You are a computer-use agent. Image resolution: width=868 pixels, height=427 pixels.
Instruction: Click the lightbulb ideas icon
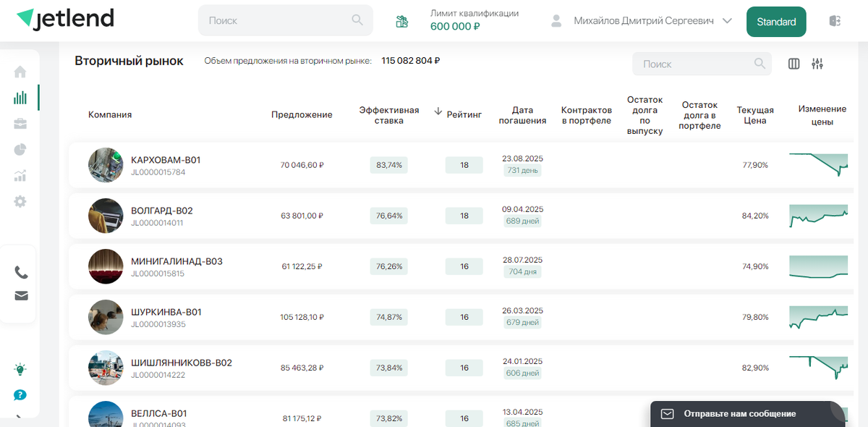pyautogui.click(x=20, y=370)
